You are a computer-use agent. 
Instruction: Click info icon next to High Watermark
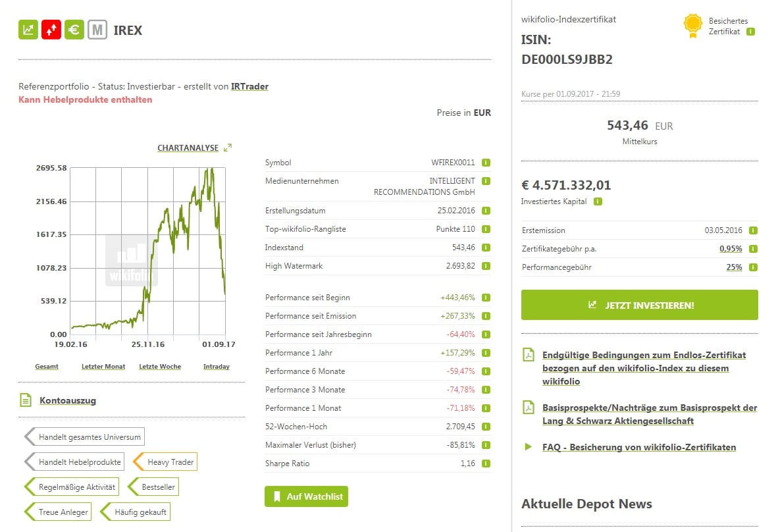pyautogui.click(x=486, y=266)
